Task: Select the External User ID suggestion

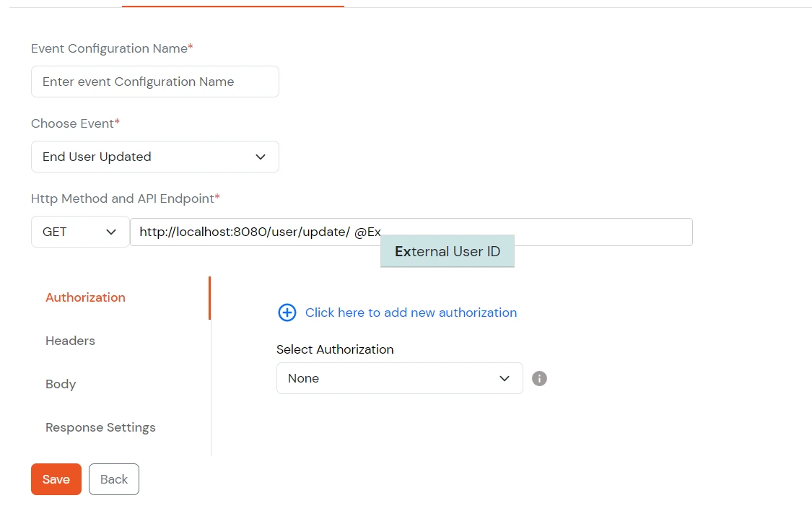Action: [447, 250]
